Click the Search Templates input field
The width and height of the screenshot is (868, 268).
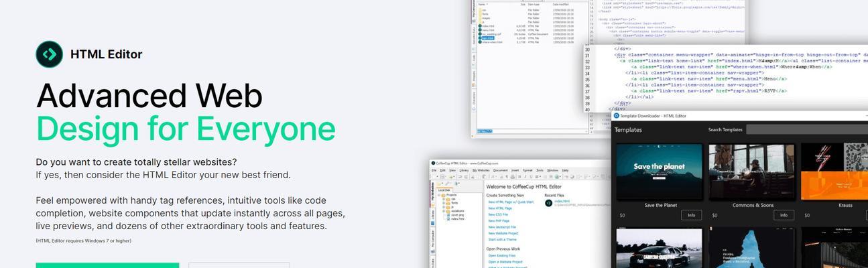(x=807, y=129)
